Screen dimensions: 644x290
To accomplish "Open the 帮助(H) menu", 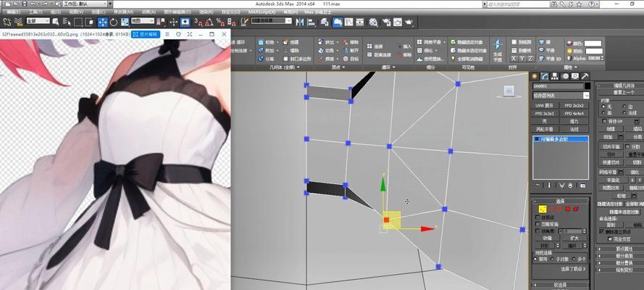I will [290, 12].
